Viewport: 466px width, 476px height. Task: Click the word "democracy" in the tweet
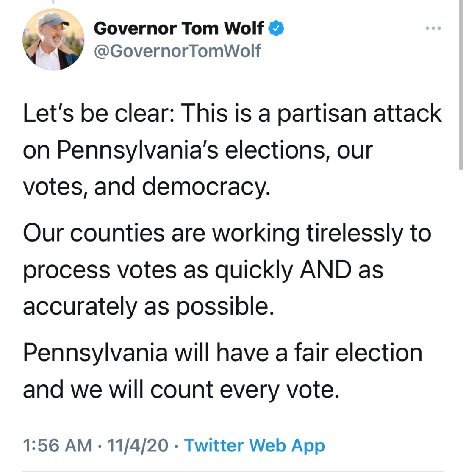[205, 187]
